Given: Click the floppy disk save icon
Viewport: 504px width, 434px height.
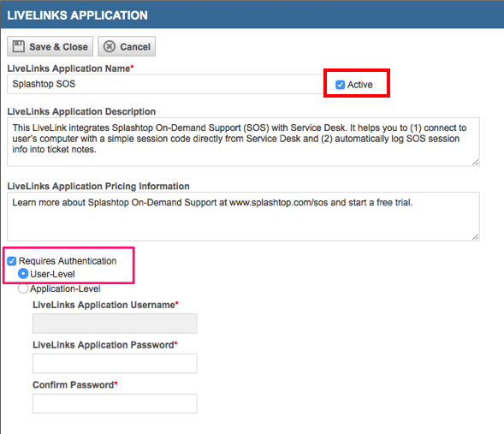Looking at the screenshot, I should pyautogui.click(x=18, y=46).
